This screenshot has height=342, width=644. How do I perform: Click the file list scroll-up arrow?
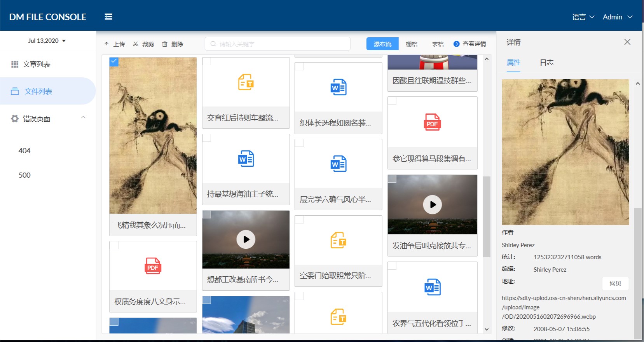(x=487, y=59)
